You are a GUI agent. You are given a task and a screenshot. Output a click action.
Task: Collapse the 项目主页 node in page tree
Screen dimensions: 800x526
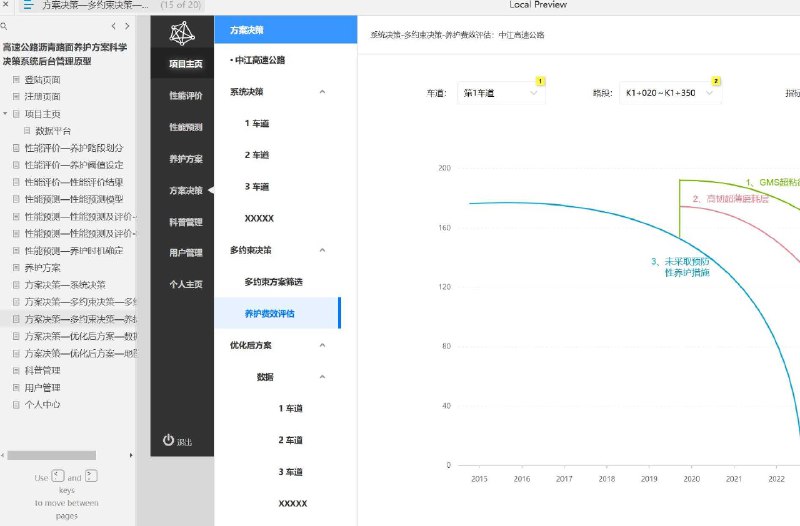click(x=5, y=114)
